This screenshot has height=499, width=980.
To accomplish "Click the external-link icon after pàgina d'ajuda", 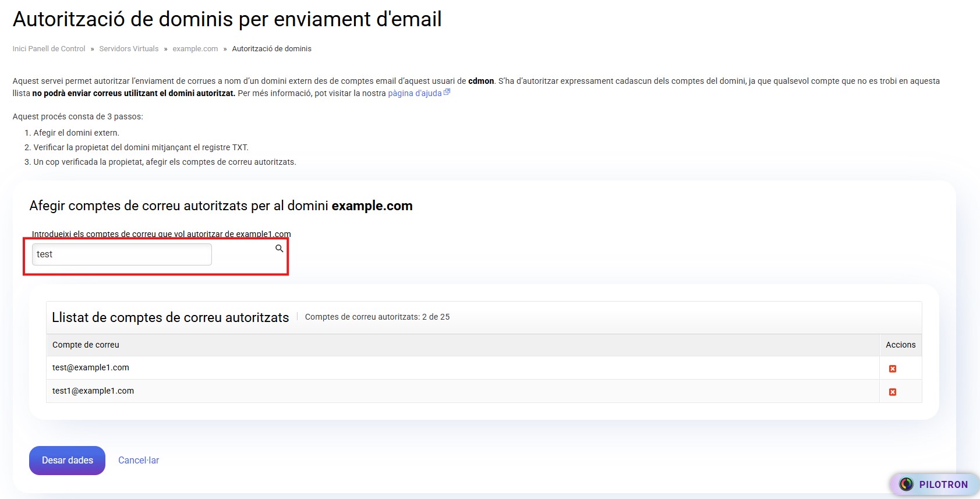I will [x=447, y=93].
